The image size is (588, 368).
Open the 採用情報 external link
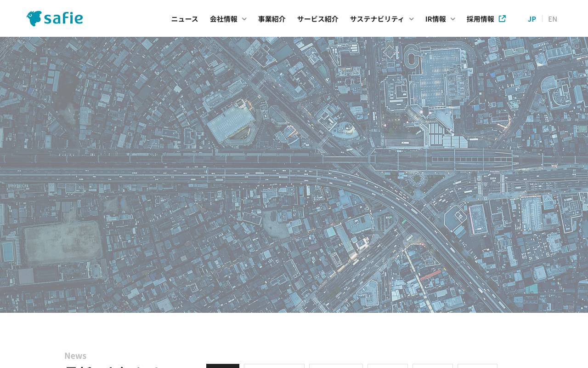point(480,18)
